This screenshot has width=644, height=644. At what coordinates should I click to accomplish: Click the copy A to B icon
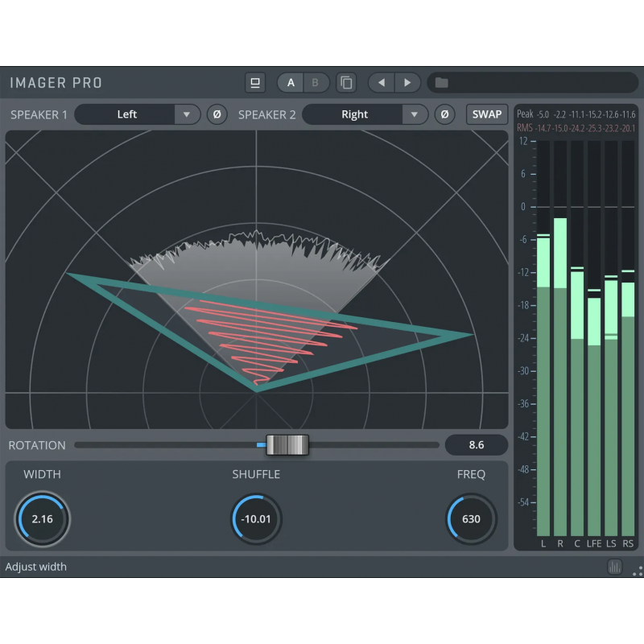346,83
